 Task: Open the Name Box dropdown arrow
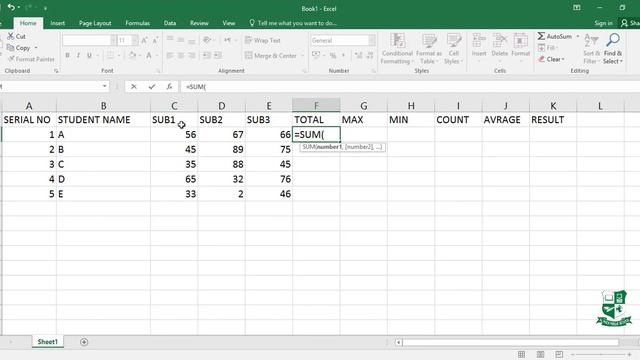(104, 86)
